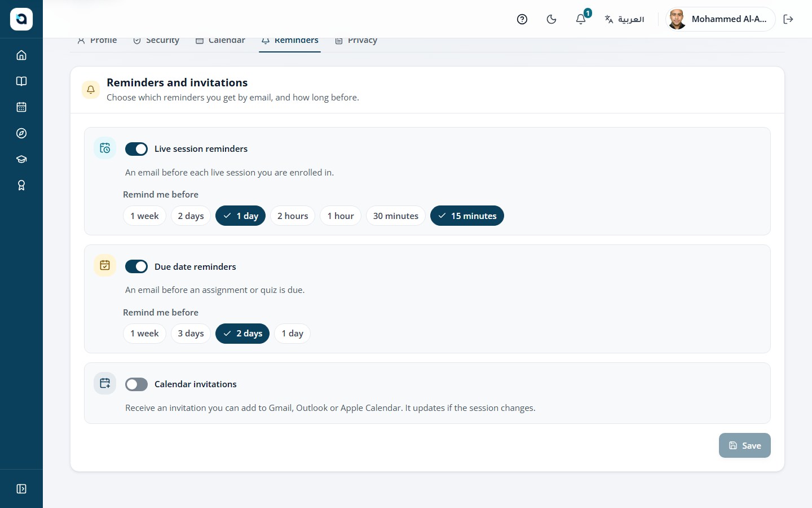Click the bell icon beside Reminders heading
This screenshot has height=508, width=812.
coord(91,89)
